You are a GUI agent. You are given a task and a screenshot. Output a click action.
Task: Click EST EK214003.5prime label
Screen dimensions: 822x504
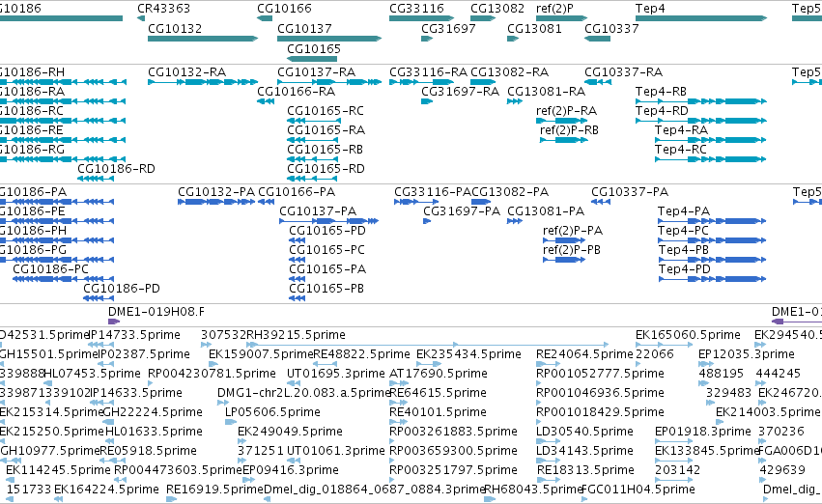click(x=767, y=411)
